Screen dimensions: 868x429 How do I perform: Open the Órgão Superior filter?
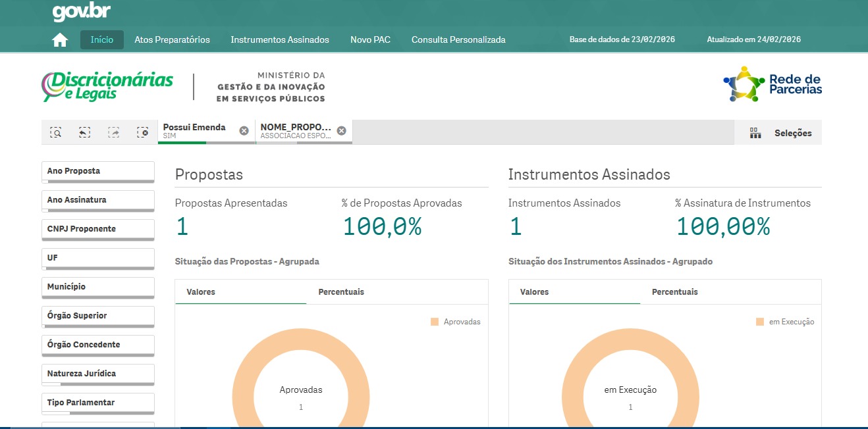[97, 316]
